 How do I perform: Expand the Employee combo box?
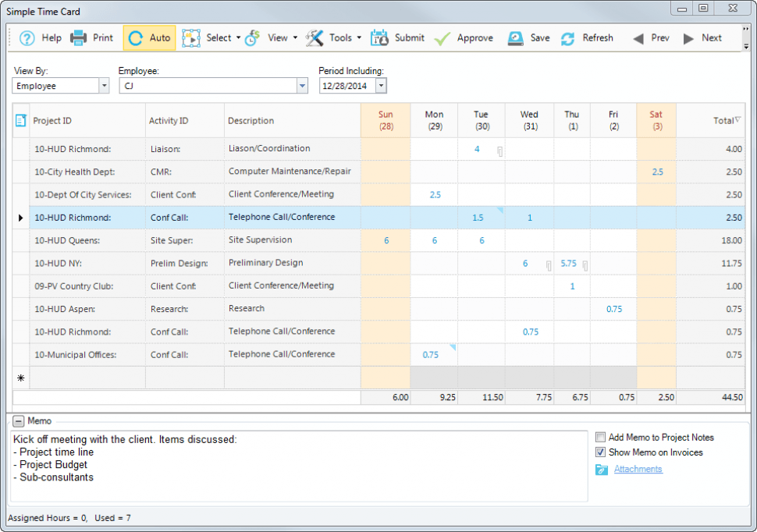coord(302,86)
